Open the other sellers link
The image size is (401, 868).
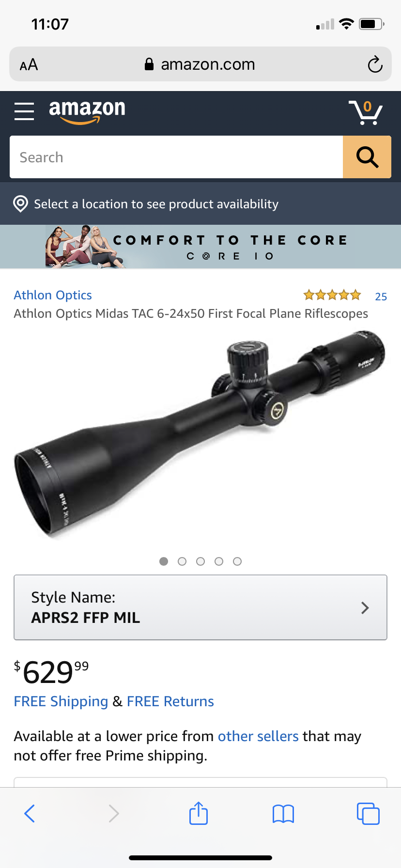click(x=258, y=736)
